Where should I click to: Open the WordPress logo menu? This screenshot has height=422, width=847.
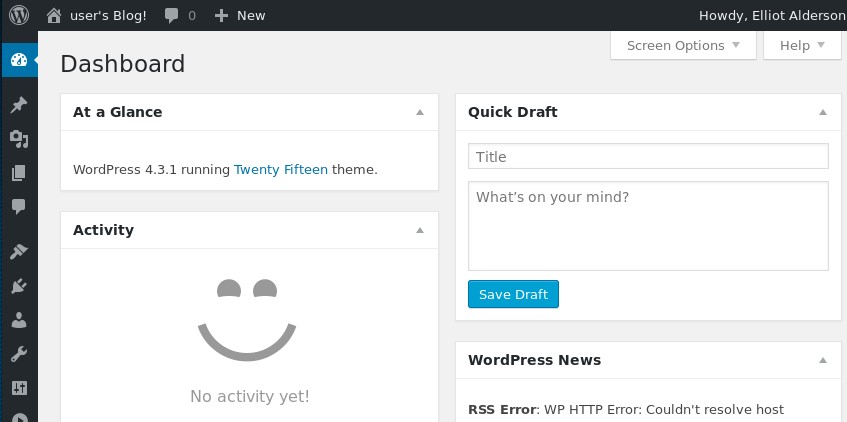pos(19,15)
